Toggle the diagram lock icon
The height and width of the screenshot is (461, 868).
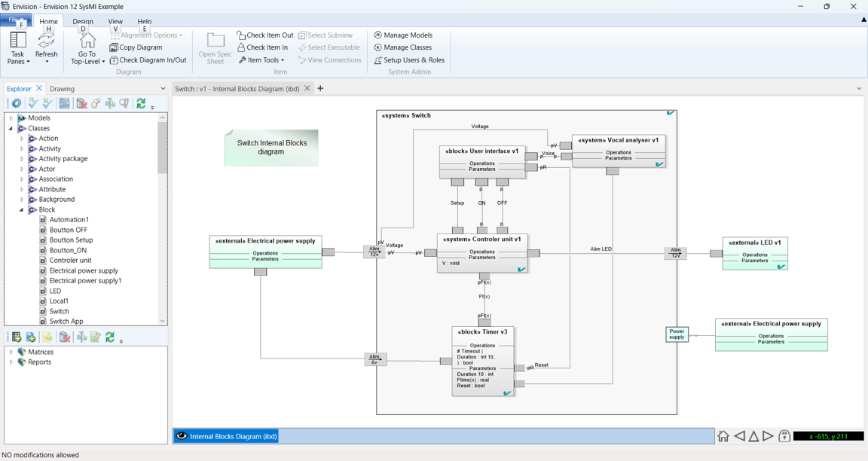click(784, 436)
